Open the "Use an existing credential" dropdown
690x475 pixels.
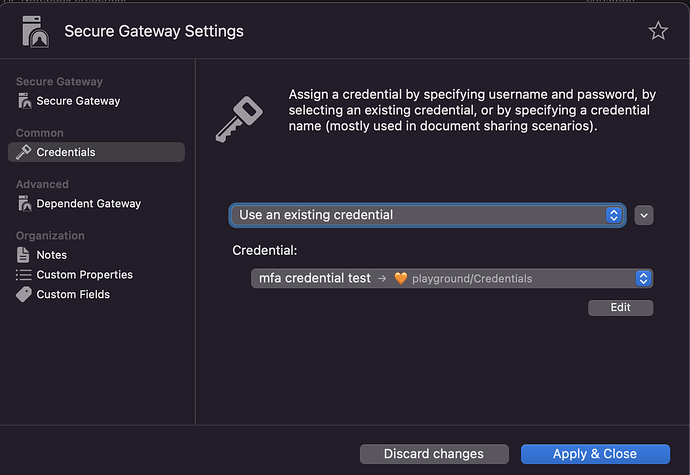click(x=428, y=215)
